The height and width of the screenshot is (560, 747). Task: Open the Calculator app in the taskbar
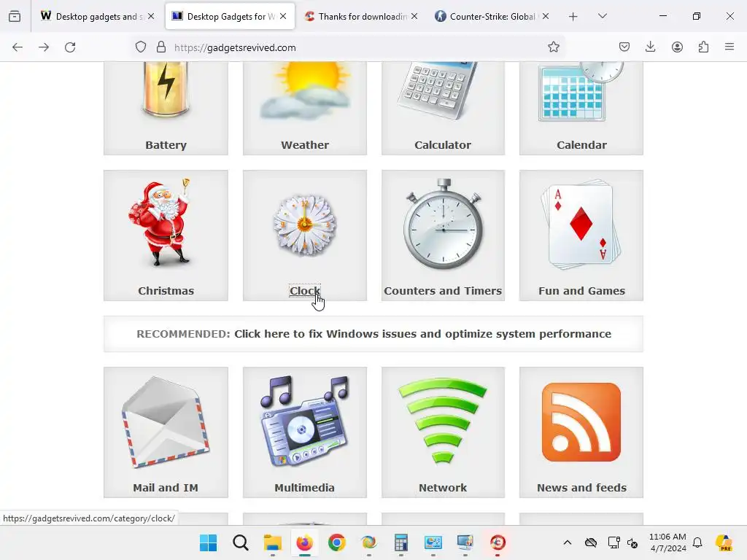(x=401, y=542)
